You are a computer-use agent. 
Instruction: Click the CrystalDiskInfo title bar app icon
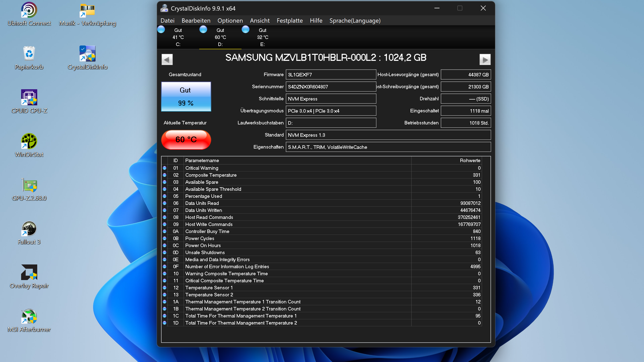click(164, 8)
